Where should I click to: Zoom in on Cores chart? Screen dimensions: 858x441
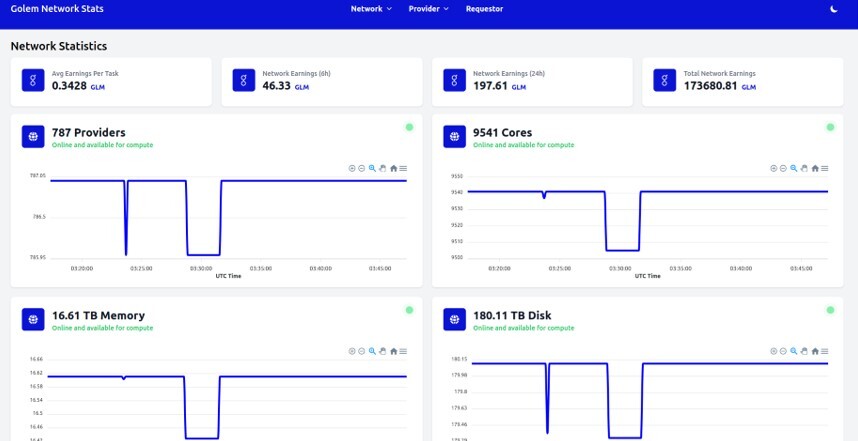point(773,169)
